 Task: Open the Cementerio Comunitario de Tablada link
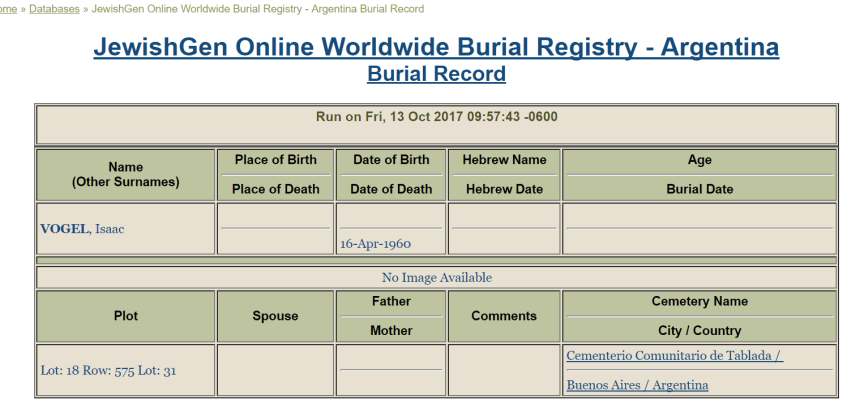[x=674, y=356]
